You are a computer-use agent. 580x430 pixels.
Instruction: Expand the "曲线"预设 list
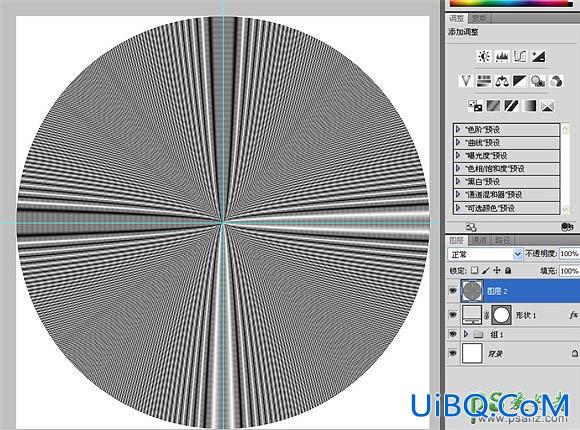[x=458, y=142]
